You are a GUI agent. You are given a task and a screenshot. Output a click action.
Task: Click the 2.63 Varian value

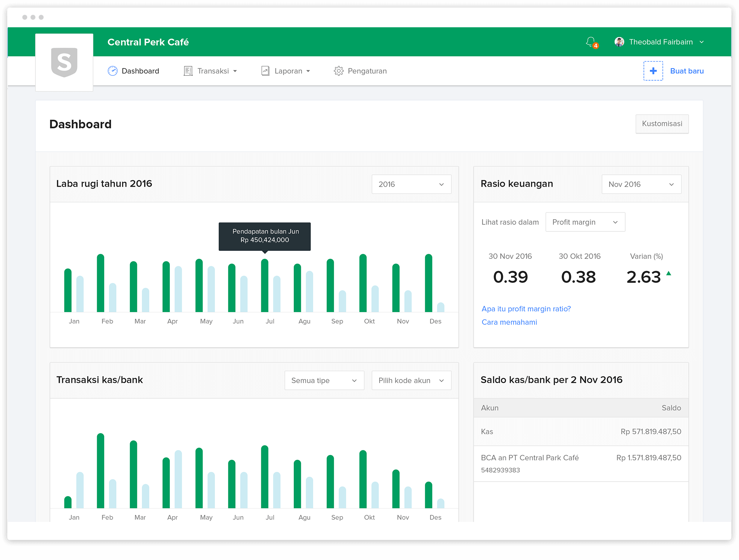tap(643, 277)
